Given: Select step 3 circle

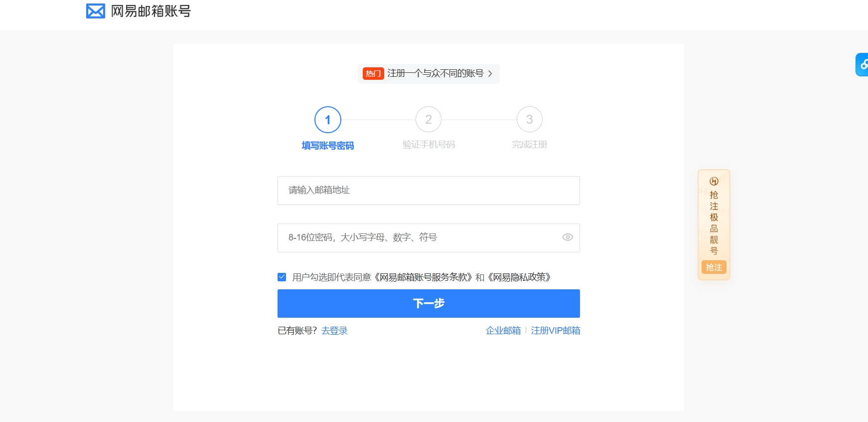Looking at the screenshot, I should pyautogui.click(x=530, y=119).
